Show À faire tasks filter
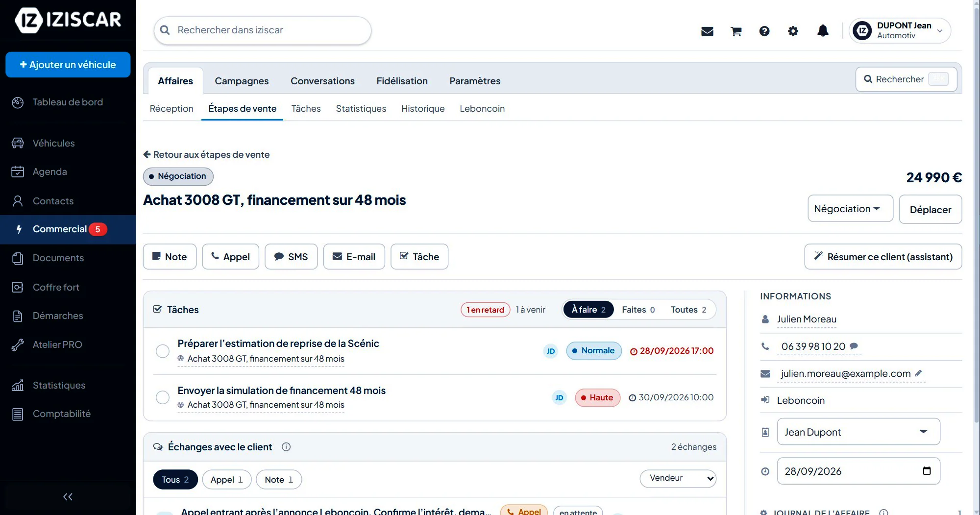980x515 pixels. click(588, 310)
